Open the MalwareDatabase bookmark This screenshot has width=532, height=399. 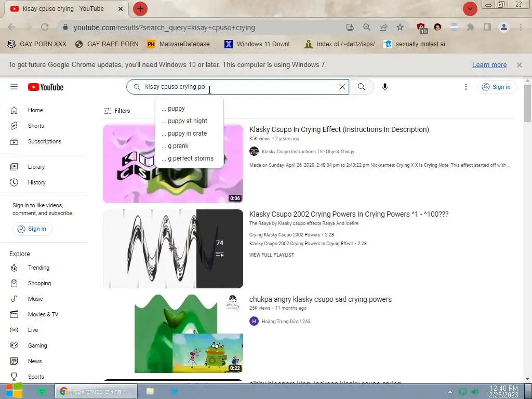(x=181, y=44)
